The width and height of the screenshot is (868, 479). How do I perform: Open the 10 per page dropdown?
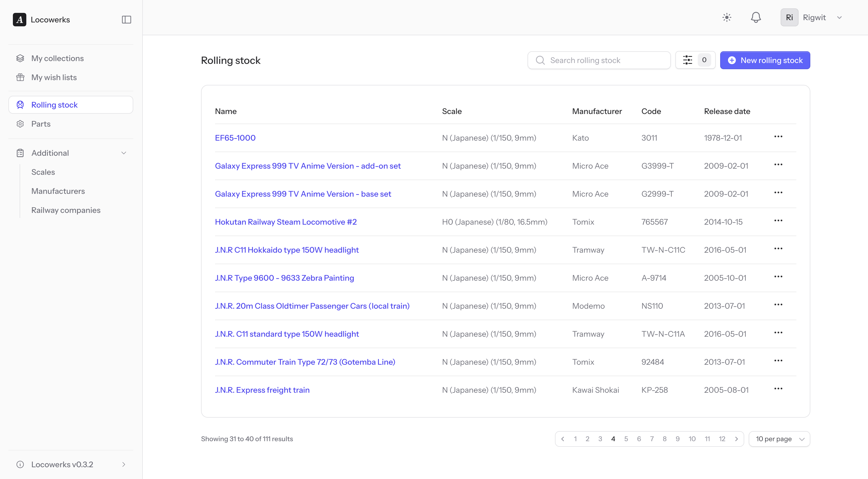click(779, 439)
